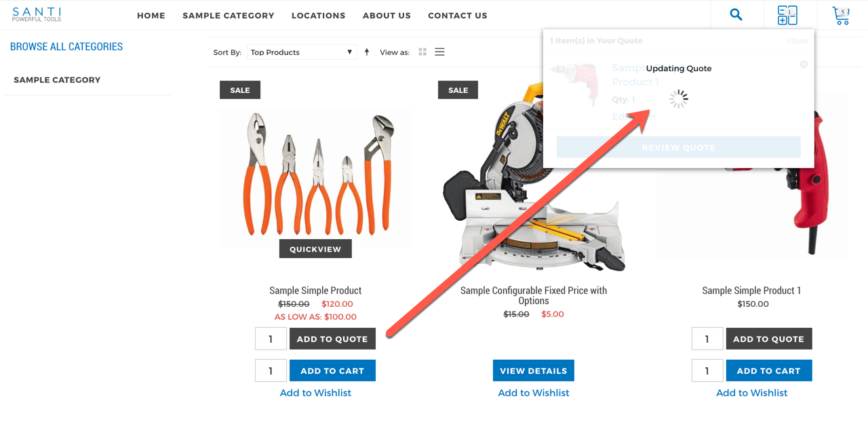Go to the Locations menu item
This screenshot has height=441, width=868.
(x=318, y=16)
